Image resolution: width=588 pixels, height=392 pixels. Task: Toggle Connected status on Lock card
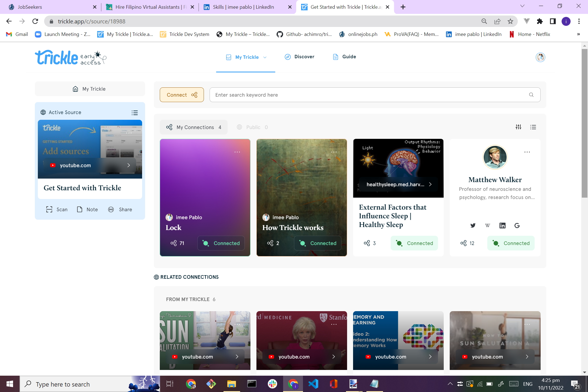(221, 243)
